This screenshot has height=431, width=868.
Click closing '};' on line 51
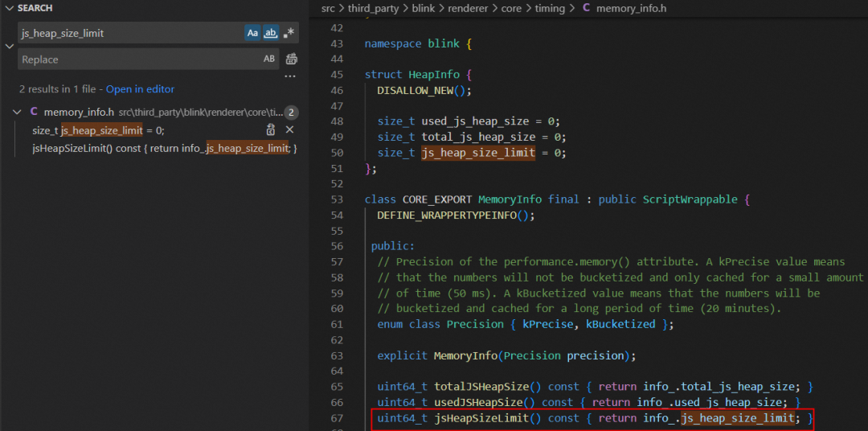(x=371, y=168)
